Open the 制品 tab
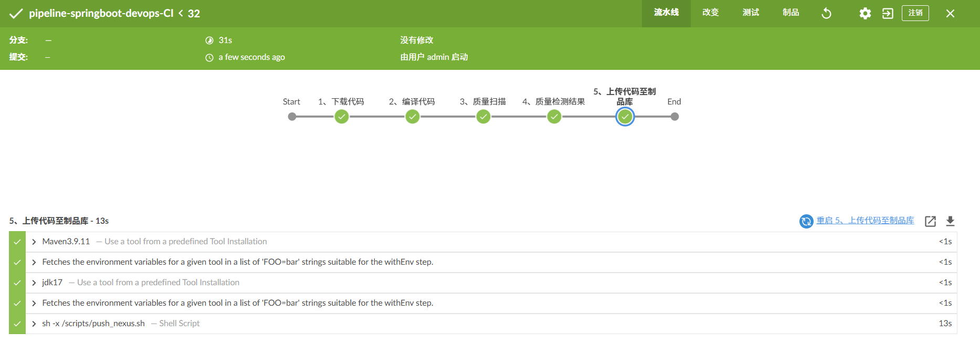Viewport: 980px width, 343px height. (791, 13)
